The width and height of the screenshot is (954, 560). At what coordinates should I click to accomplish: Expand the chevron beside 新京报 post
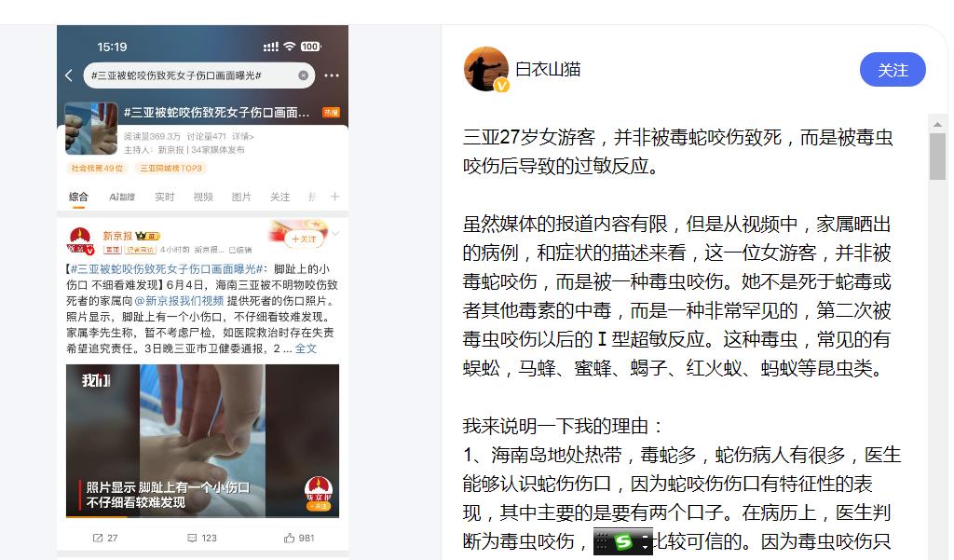[x=335, y=234]
